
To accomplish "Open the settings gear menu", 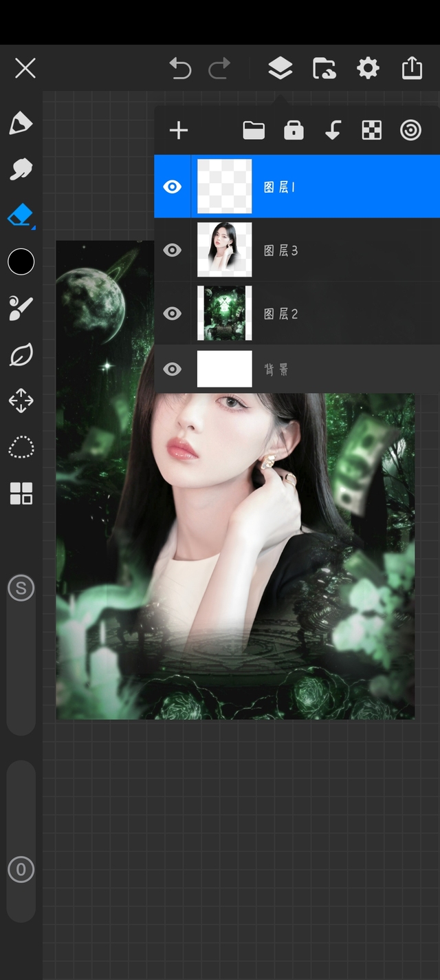I will [x=368, y=68].
